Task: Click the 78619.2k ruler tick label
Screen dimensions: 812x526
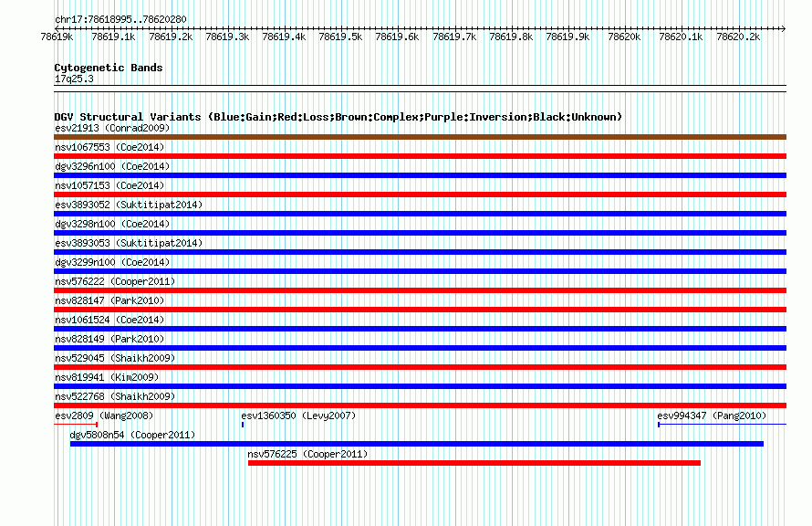Action: tap(171, 37)
